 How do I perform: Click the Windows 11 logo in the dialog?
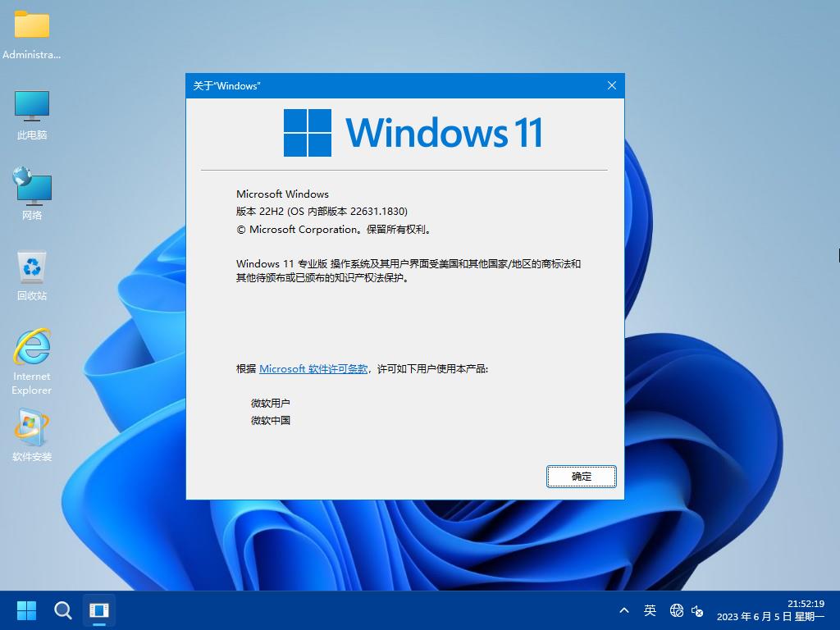pos(413,133)
